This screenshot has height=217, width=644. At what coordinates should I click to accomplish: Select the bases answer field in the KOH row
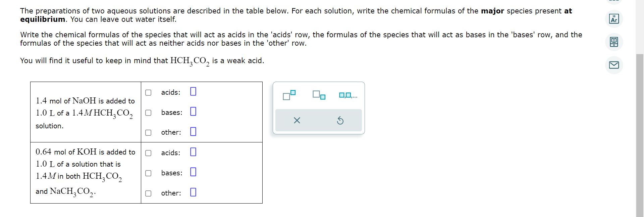[193, 172]
